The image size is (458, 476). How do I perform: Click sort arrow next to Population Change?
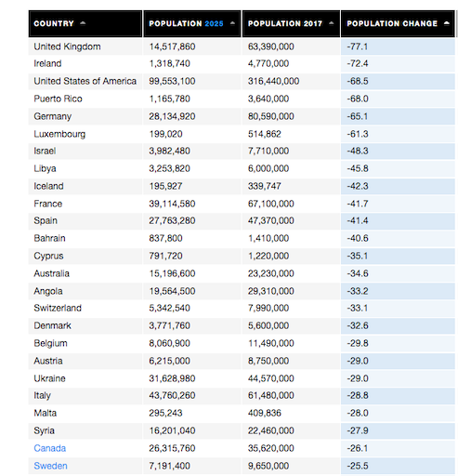click(x=447, y=23)
